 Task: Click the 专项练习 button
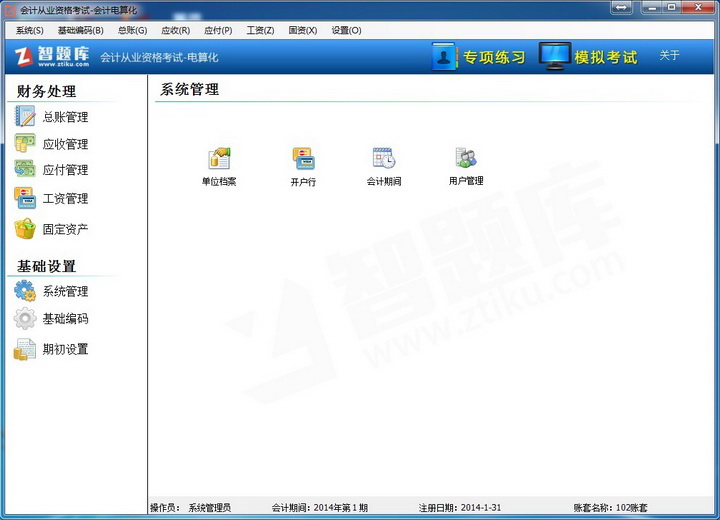click(x=480, y=57)
